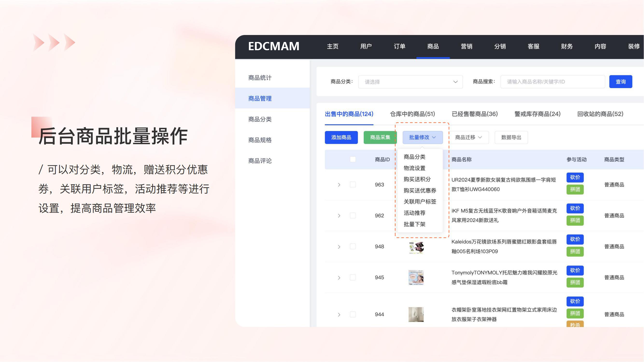
Task: Open thumbnail of product 944 衣帽架
Action: [416, 314]
